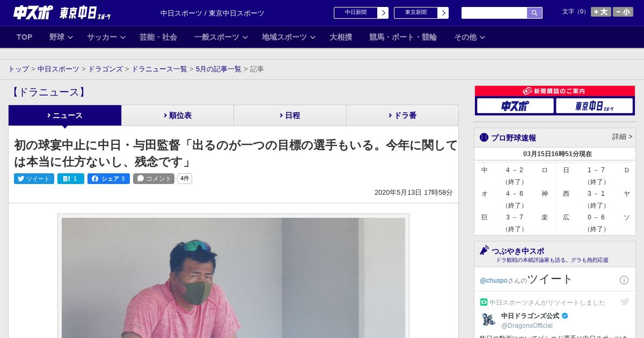The image size is (644, 338).
Task: Follow the 5月の記事一覧 breadcrumb link
Action: [218, 69]
